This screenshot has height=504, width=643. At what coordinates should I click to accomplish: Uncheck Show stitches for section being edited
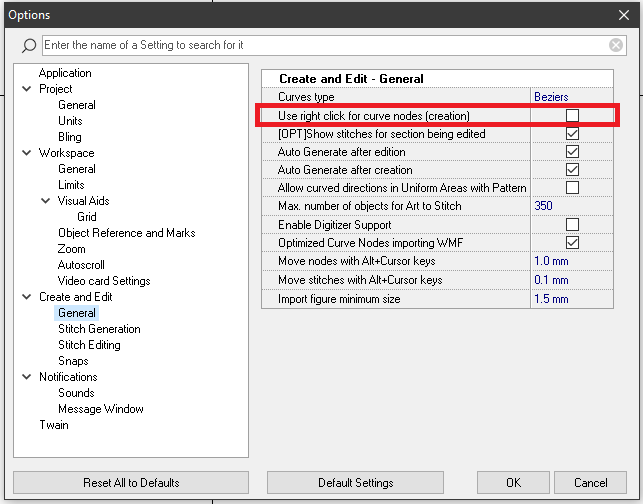(x=572, y=134)
